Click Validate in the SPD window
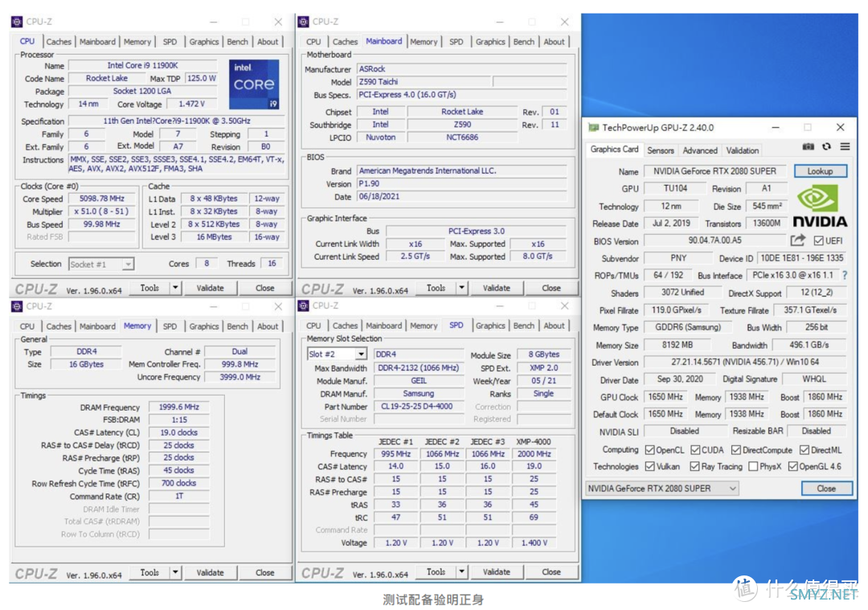Viewport: 868px width, 610px height. coord(496,571)
